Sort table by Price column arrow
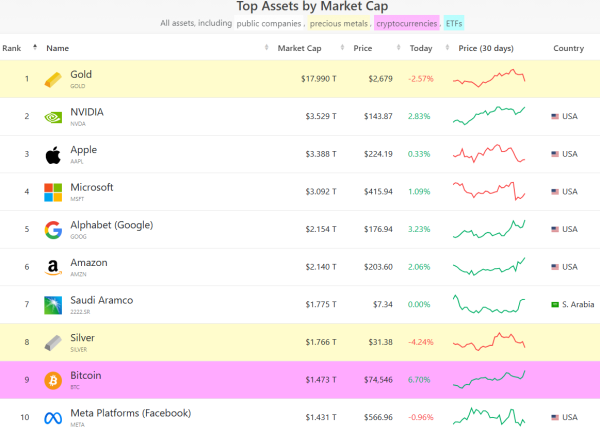Viewport: 600px width, 434px height. [x=399, y=47]
